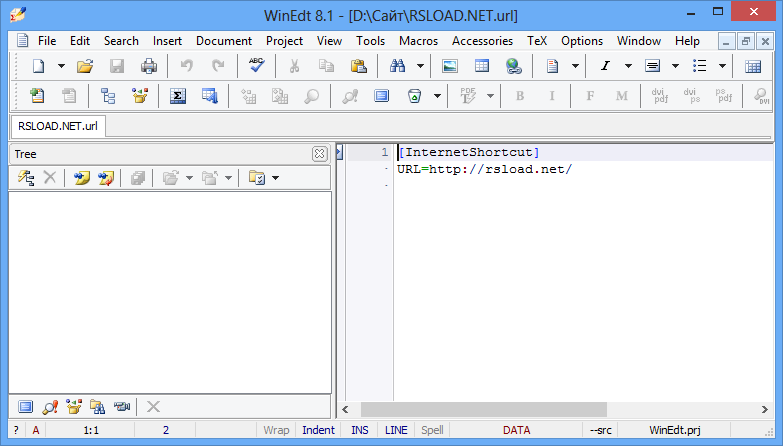Open the Macros menu
783x446 pixels.
pos(418,41)
